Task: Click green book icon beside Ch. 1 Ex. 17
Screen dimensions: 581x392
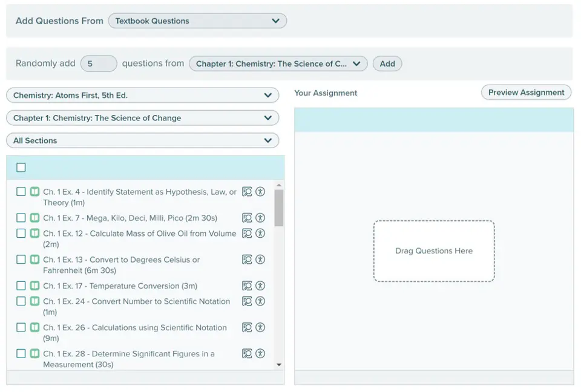Action: [34, 286]
